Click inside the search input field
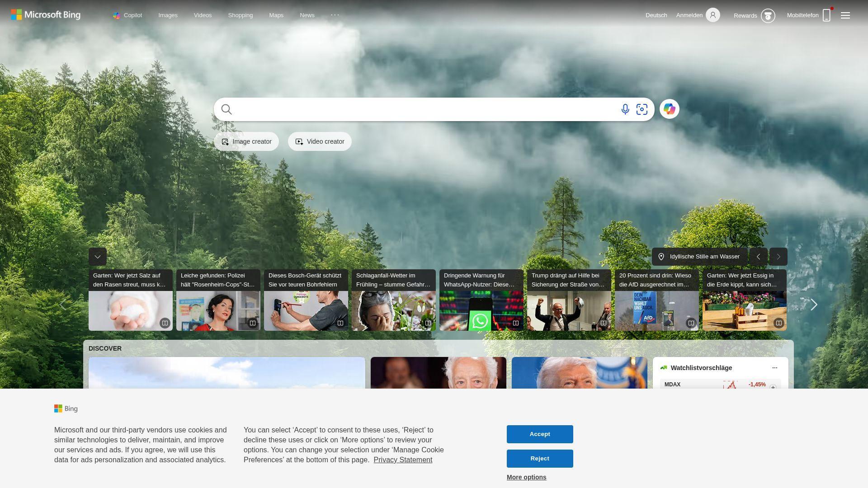 click(x=407, y=109)
